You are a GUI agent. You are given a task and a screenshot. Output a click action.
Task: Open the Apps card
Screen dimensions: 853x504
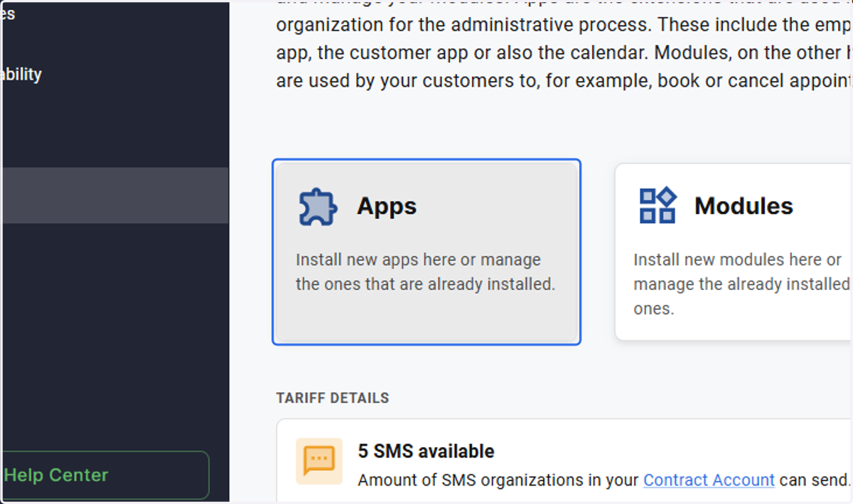click(426, 252)
